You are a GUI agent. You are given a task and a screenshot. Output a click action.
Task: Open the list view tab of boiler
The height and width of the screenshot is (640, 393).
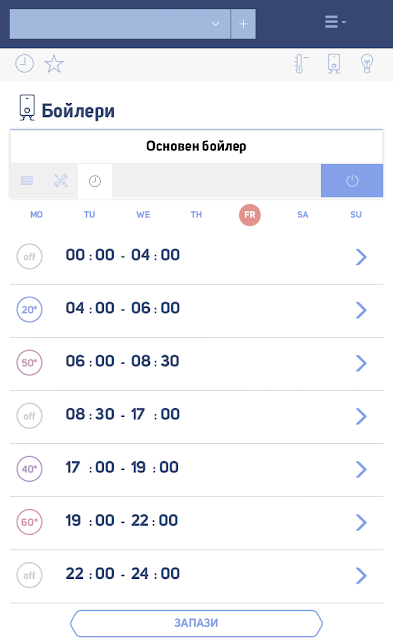(x=27, y=180)
